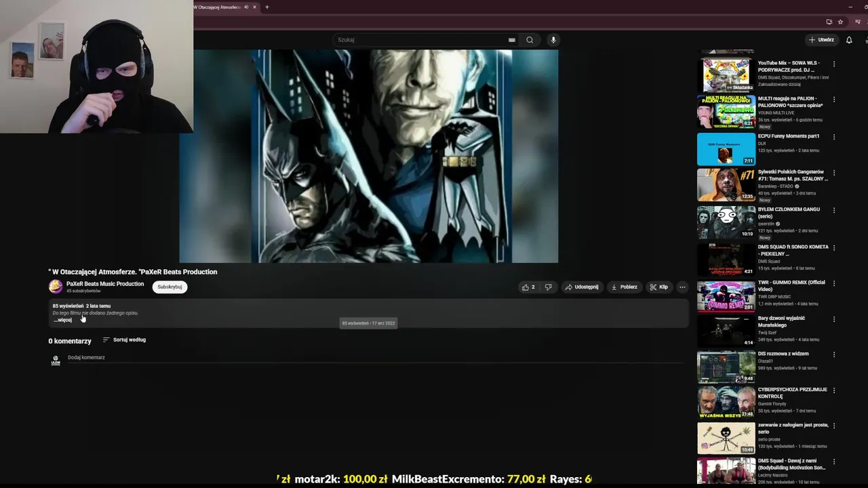Screen dimensions: 868x488
Task: Open Sylwetki Polskich Gangsterów #71 thumbnail
Action: (x=726, y=185)
